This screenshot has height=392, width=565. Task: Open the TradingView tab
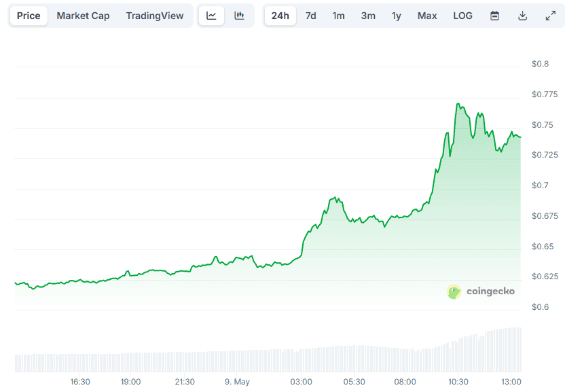point(155,16)
